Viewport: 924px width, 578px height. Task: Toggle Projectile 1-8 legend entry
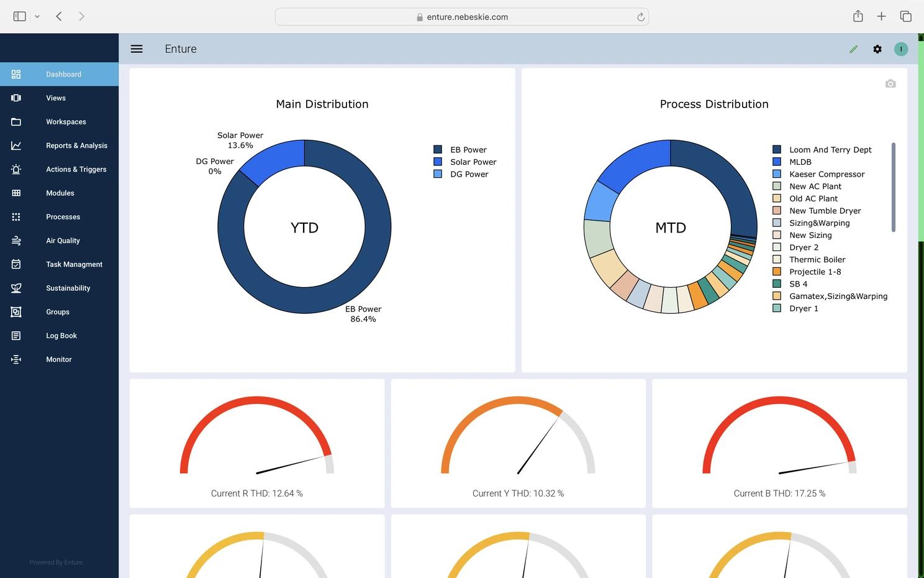(x=807, y=272)
